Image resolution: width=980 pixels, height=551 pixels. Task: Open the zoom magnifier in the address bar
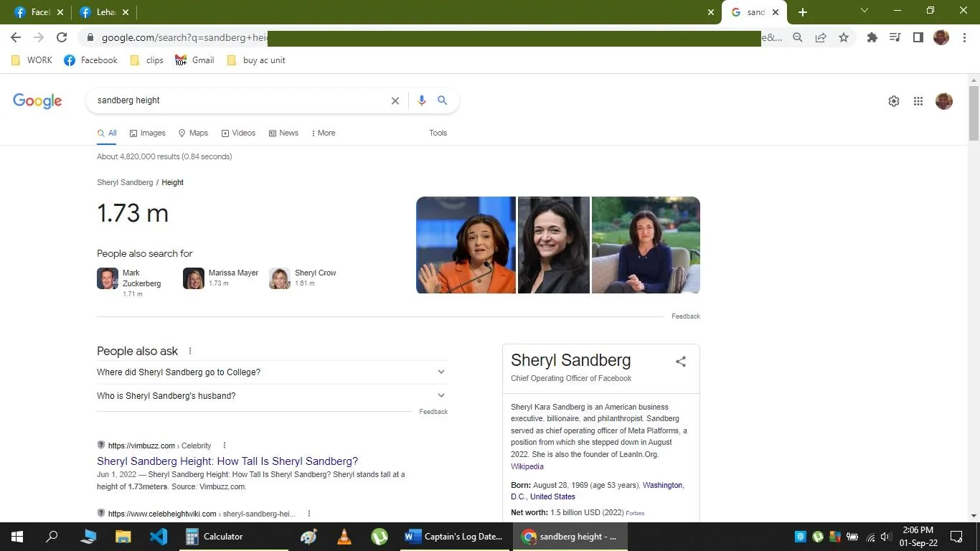coord(798,37)
